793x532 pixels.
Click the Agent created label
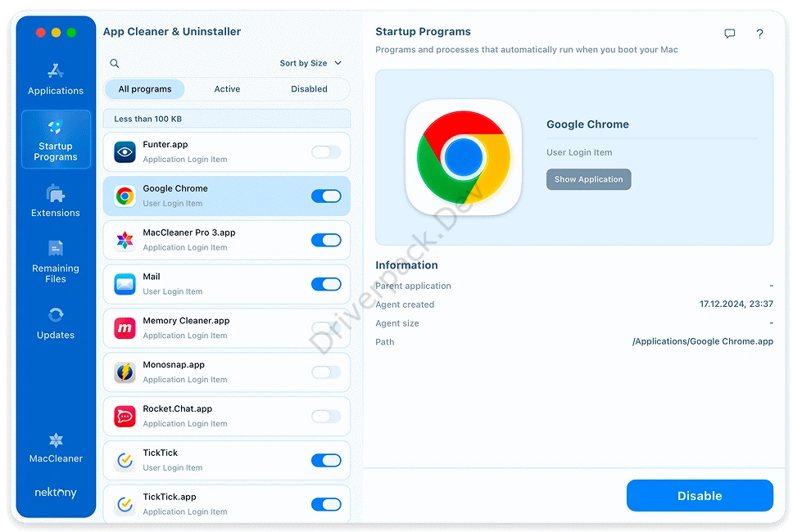point(405,304)
